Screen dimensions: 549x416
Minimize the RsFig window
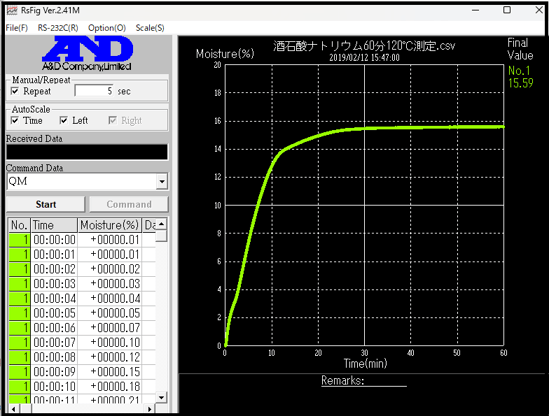475,11
